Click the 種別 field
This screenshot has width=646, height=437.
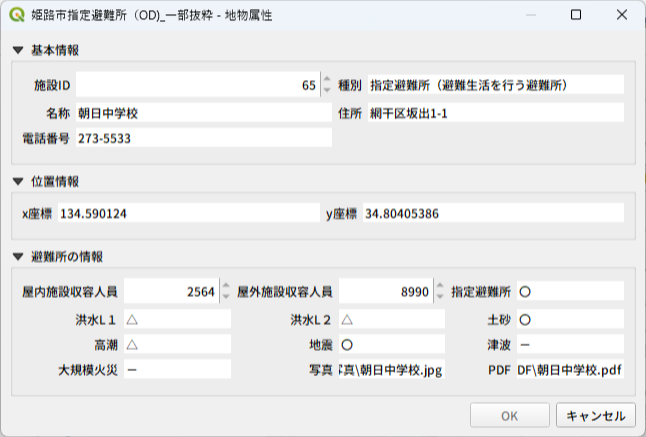494,86
